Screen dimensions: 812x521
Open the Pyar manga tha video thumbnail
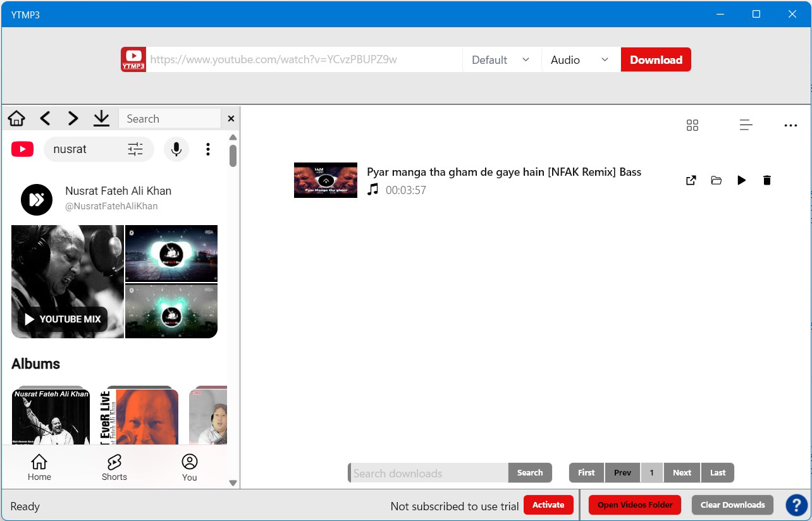(x=326, y=180)
